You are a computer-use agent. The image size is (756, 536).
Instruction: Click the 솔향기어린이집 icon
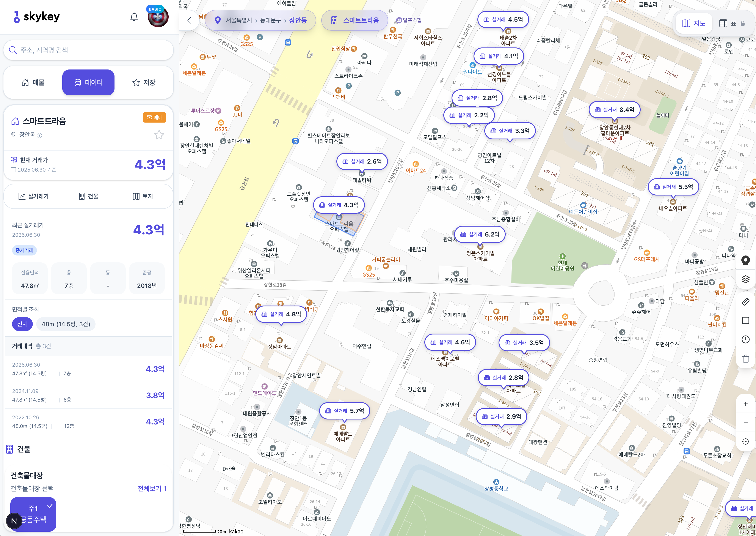click(x=679, y=161)
